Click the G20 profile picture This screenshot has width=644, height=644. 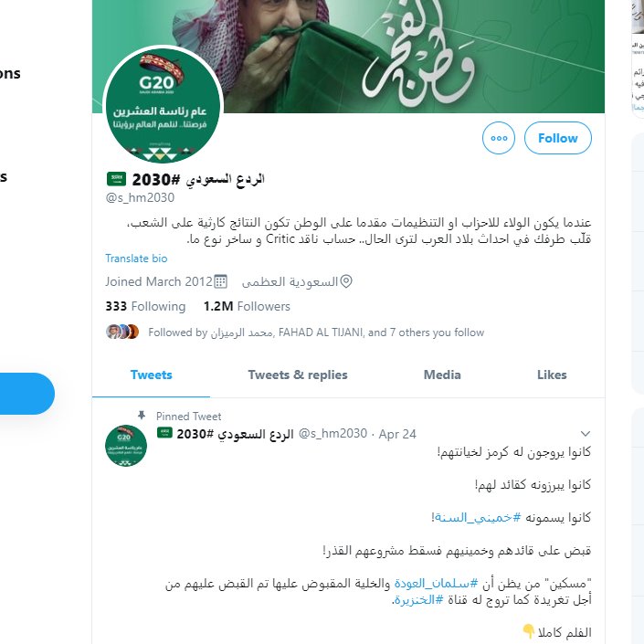pyautogui.click(x=163, y=106)
